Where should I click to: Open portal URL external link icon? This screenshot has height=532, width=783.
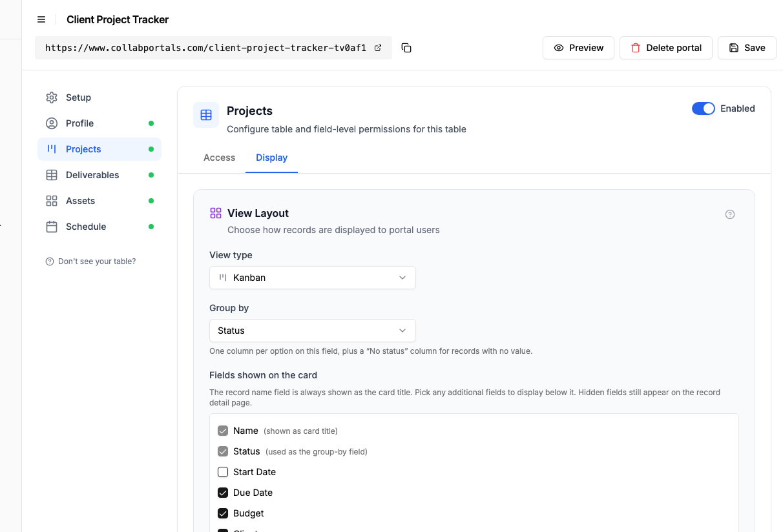pos(378,48)
